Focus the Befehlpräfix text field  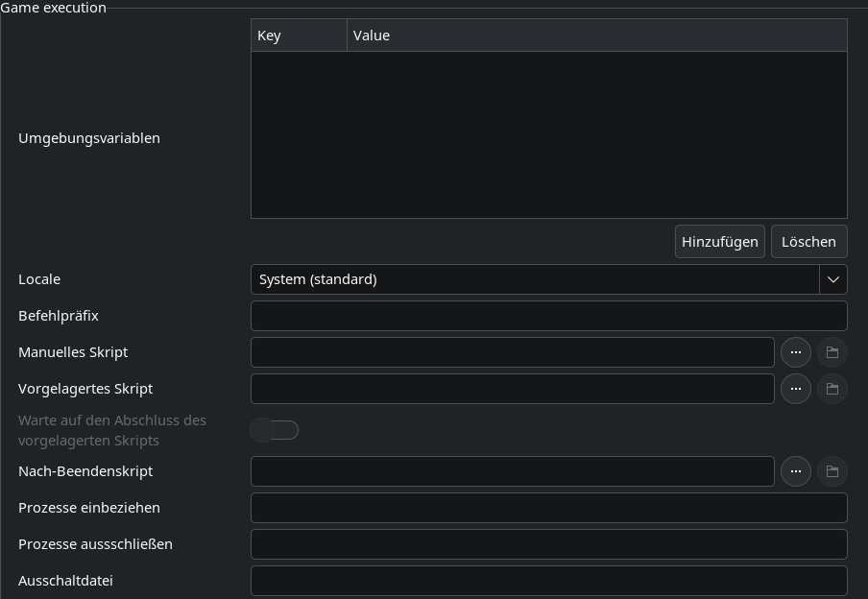point(548,316)
